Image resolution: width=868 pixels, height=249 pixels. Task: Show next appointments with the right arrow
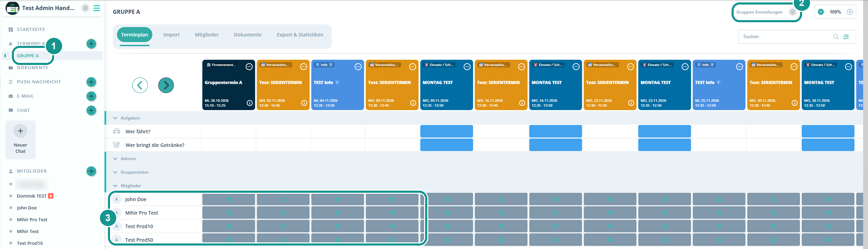166,85
